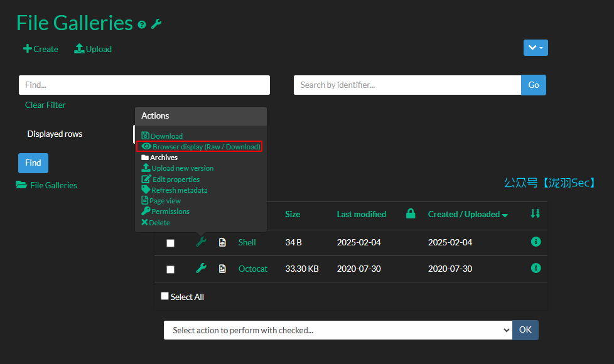Screen dimensions: 614x364
Task: Click the help question mark icon
Action: point(142,24)
